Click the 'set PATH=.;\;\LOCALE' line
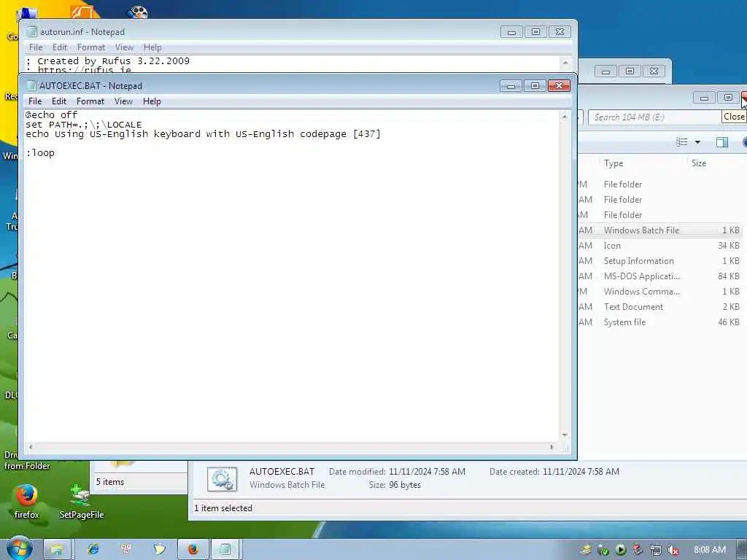747x560 pixels. point(83,124)
